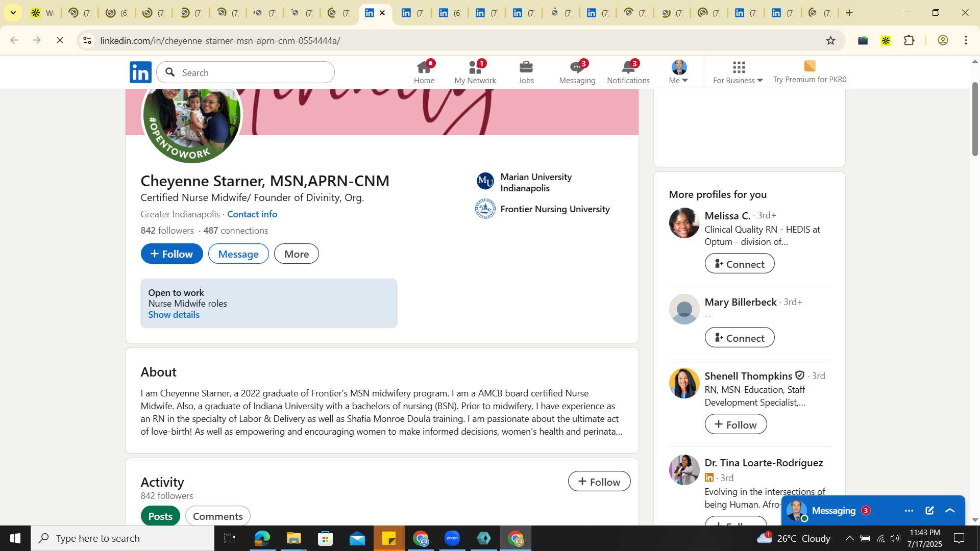Follow from the Activity section
Image resolution: width=980 pixels, height=551 pixels.
coord(599,481)
